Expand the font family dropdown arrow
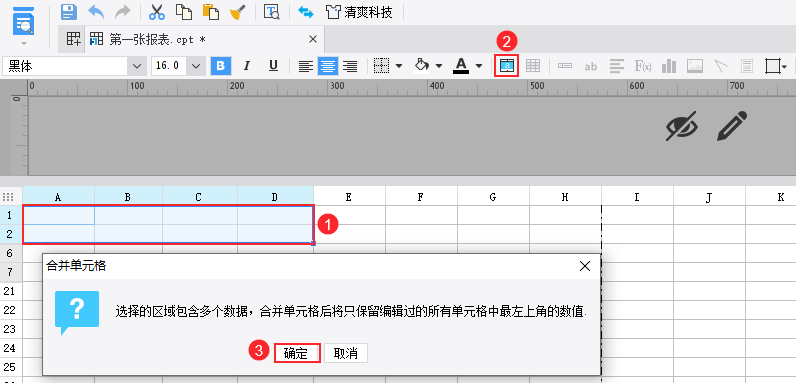 (137, 66)
